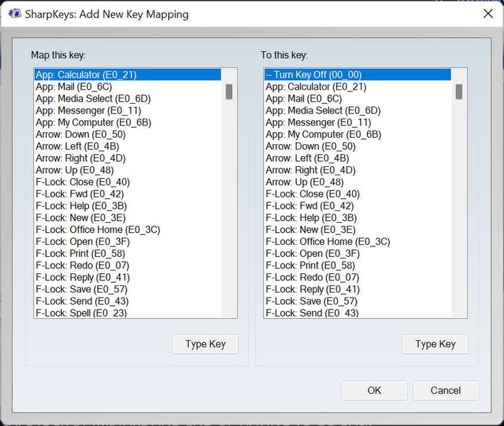504x426 pixels.
Task: Select F-Lock: Save in Map this key list
Action: click(128, 289)
